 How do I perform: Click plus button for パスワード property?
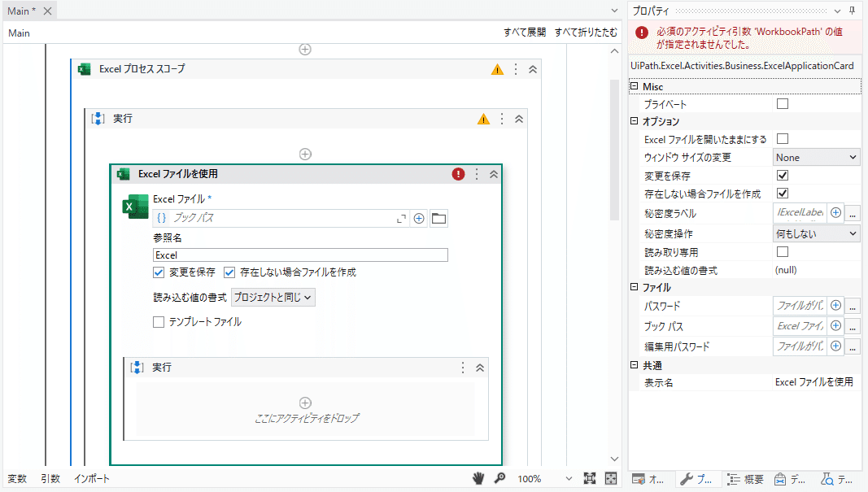click(x=836, y=306)
